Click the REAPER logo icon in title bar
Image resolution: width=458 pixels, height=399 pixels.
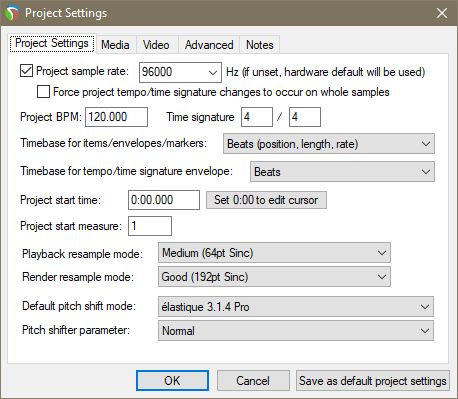click(x=12, y=13)
